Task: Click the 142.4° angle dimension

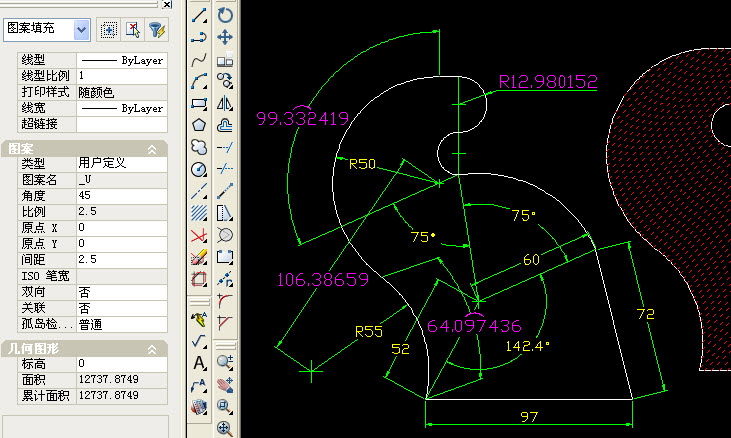Action: [528, 346]
